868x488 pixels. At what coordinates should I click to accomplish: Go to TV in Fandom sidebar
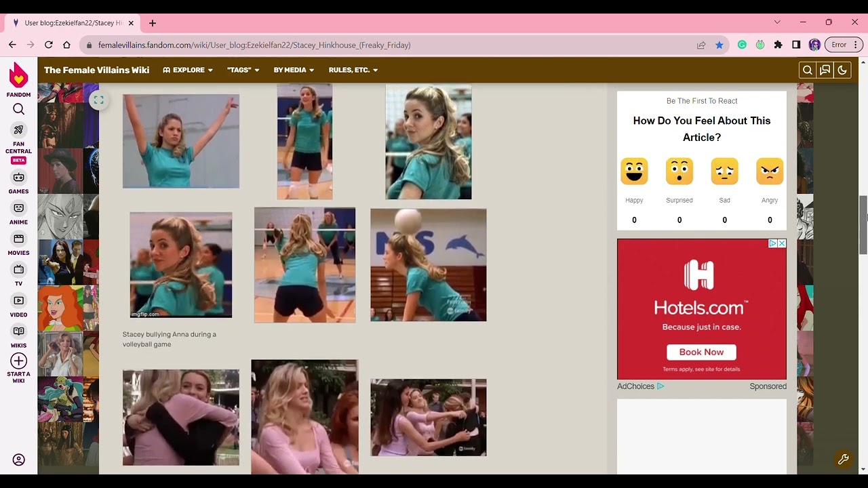tap(18, 275)
